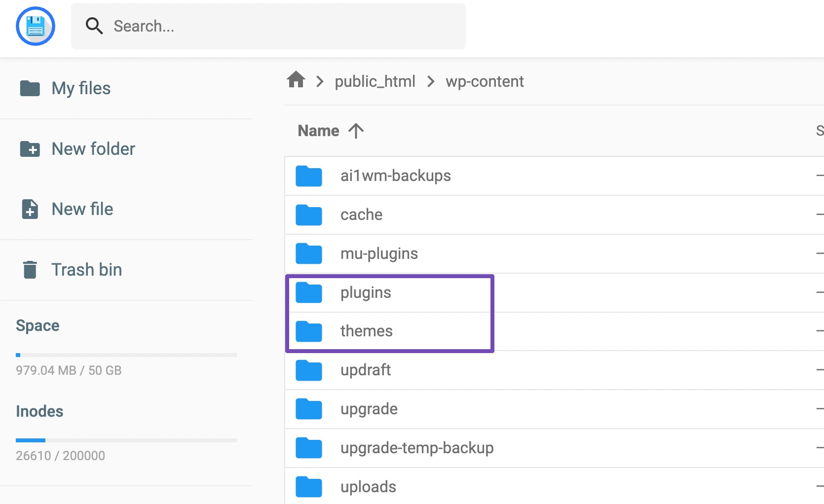The height and width of the screenshot is (504, 824).
Task: Open the wp-content breadcrumb item
Action: point(485,81)
